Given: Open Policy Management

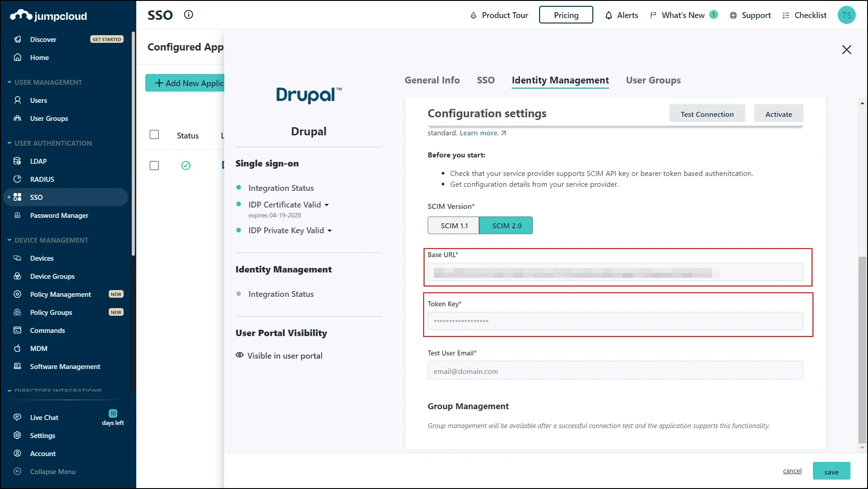Looking at the screenshot, I should point(60,294).
